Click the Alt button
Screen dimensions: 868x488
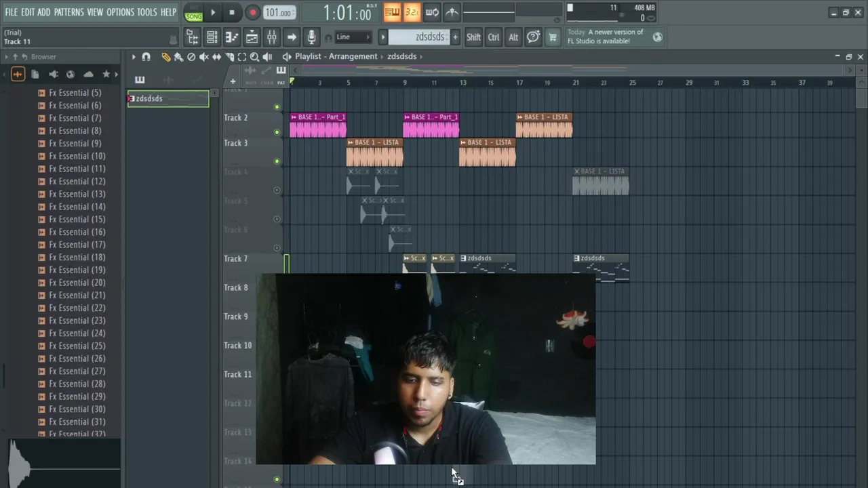pos(513,37)
